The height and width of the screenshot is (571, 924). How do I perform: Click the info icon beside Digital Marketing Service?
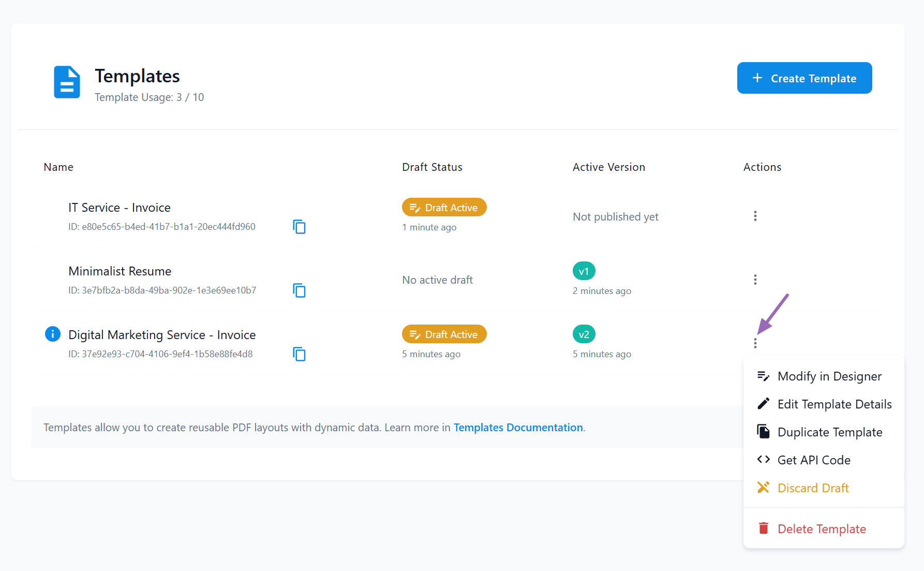tap(52, 334)
